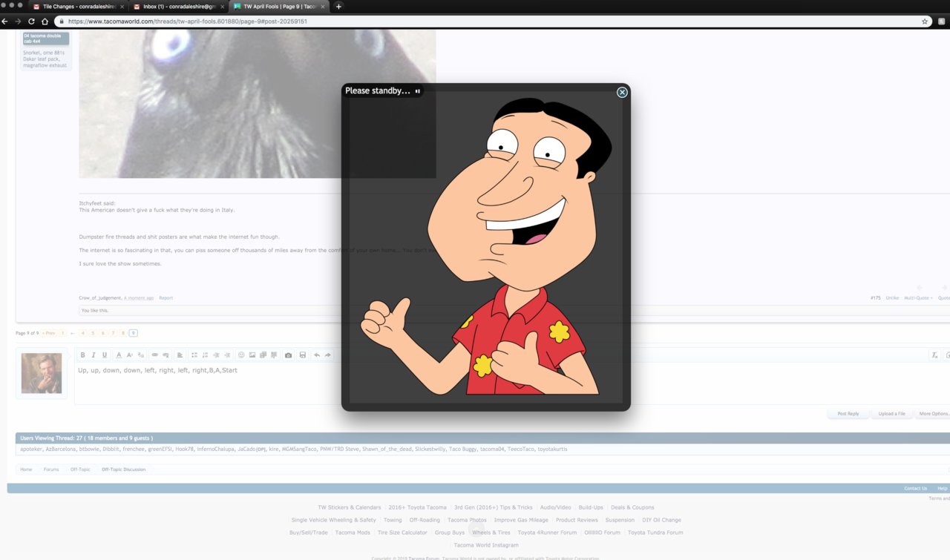Screen dimensions: 950x560
Task: Click user avatar next to reply box
Action: click(42, 373)
